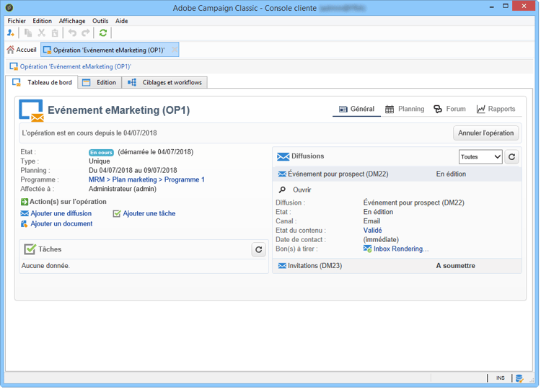Close the Opération 'Evénement eMarketing (OP1)' tab
This screenshot has width=541, height=392.
tap(175, 50)
